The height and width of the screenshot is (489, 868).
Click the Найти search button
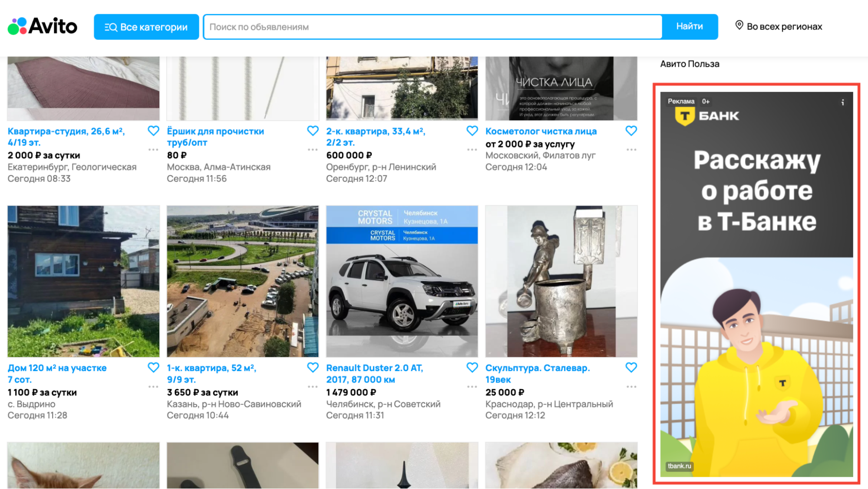[x=690, y=26]
